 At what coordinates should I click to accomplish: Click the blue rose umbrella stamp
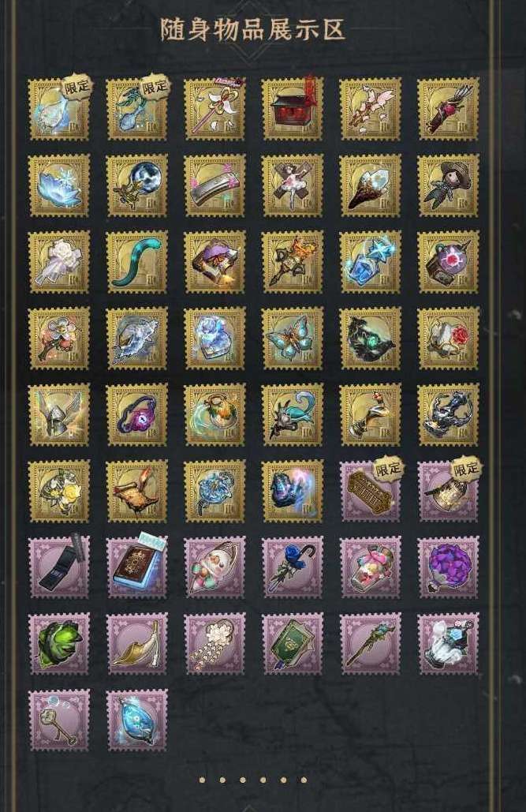pyautogui.click(x=293, y=567)
